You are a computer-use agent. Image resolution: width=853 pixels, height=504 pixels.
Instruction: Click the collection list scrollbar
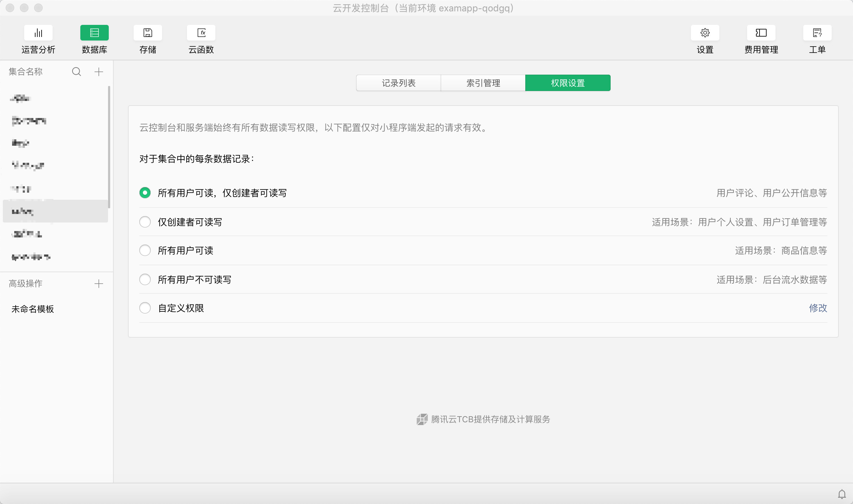(109, 146)
